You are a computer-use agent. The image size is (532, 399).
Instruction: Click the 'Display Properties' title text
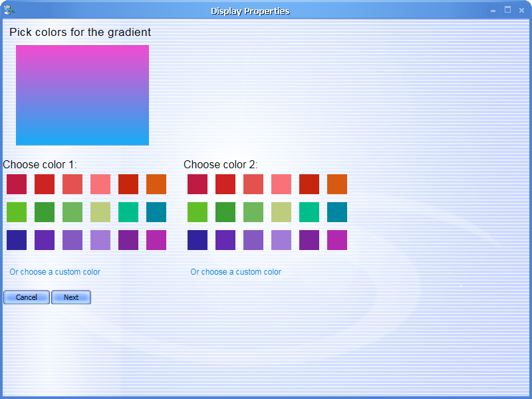[251, 11]
